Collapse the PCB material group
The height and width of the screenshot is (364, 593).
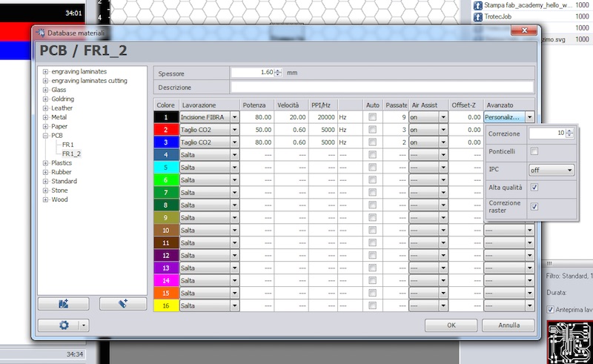(x=45, y=136)
